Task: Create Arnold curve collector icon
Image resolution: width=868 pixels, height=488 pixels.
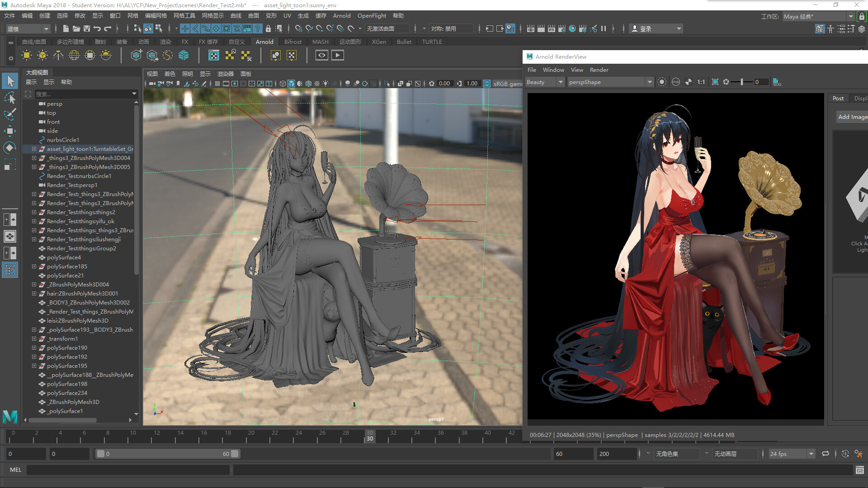Action: 168,55
